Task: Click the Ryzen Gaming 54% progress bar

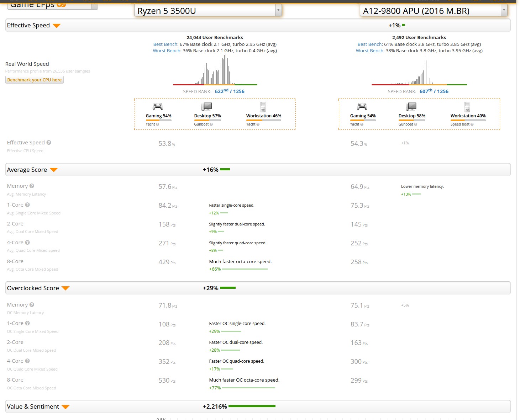Action: pos(158,120)
